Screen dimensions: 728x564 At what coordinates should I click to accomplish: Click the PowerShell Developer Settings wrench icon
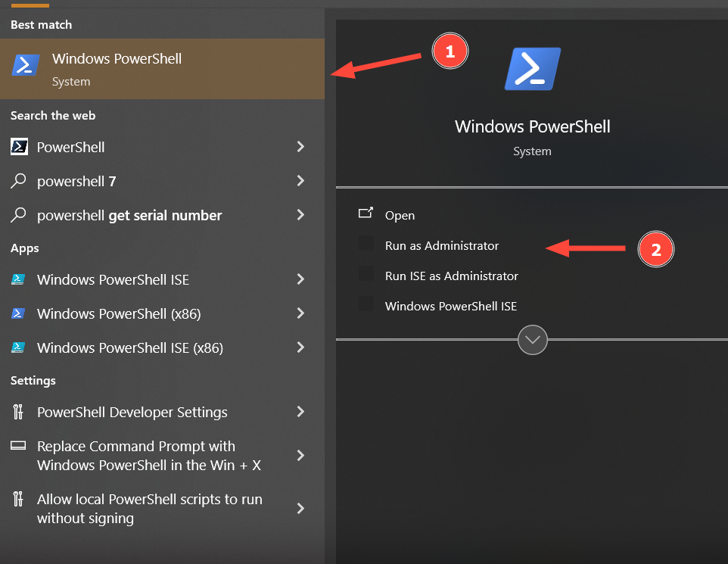[x=17, y=412]
